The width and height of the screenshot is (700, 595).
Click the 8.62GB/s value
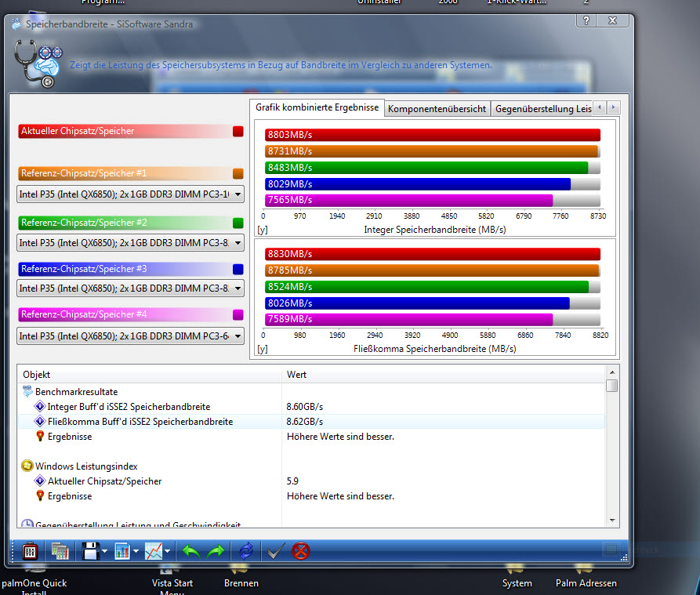click(x=304, y=422)
